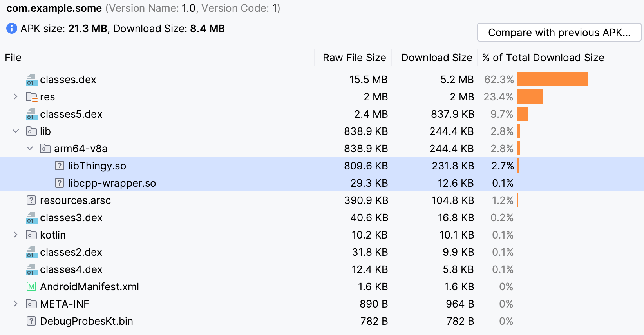Click the 964 B download size cell
The image size is (644, 335).
[x=460, y=304]
